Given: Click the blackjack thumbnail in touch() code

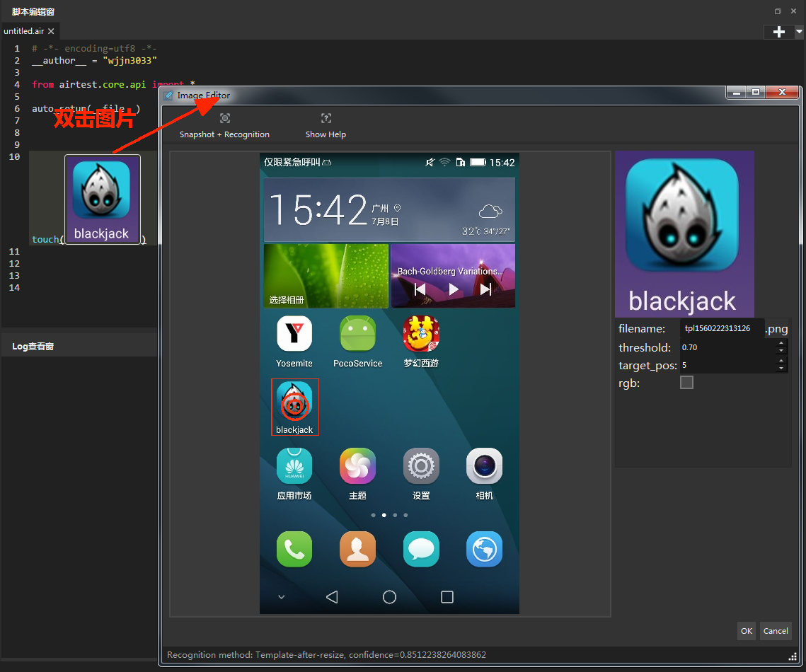Looking at the screenshot, I should pos(103,199).
